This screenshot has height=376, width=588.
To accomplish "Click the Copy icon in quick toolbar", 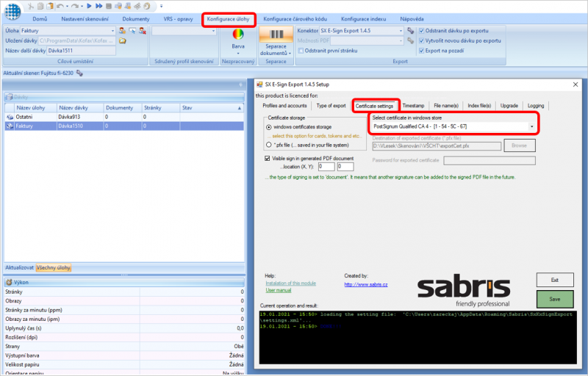I will 40,6.
